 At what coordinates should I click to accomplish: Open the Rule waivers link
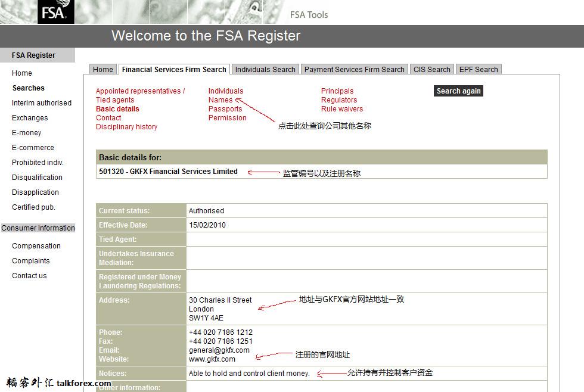click(342, 108)
